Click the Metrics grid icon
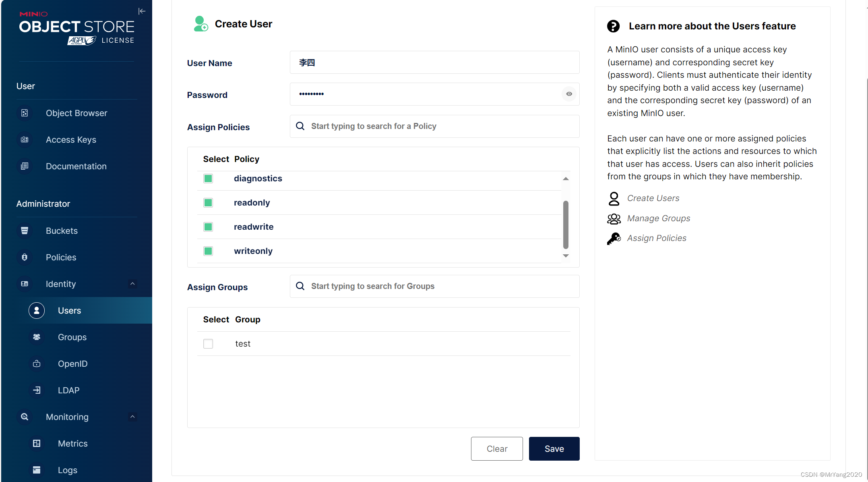This screenshot has width=868, height=482. coord(37,444)
